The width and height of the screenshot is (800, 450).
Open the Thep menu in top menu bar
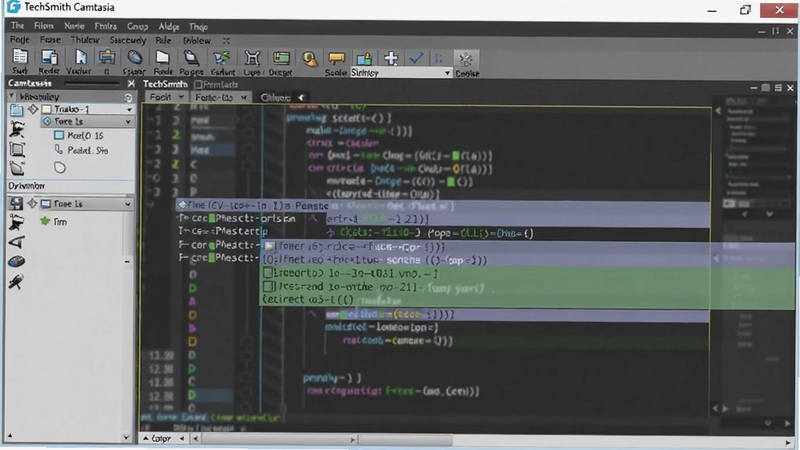[198, 27]
